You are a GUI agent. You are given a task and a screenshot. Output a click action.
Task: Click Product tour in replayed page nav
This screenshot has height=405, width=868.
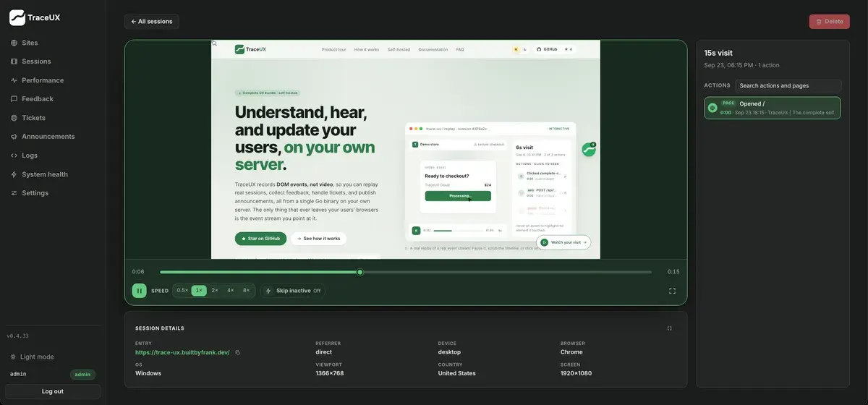click(333, 49)
